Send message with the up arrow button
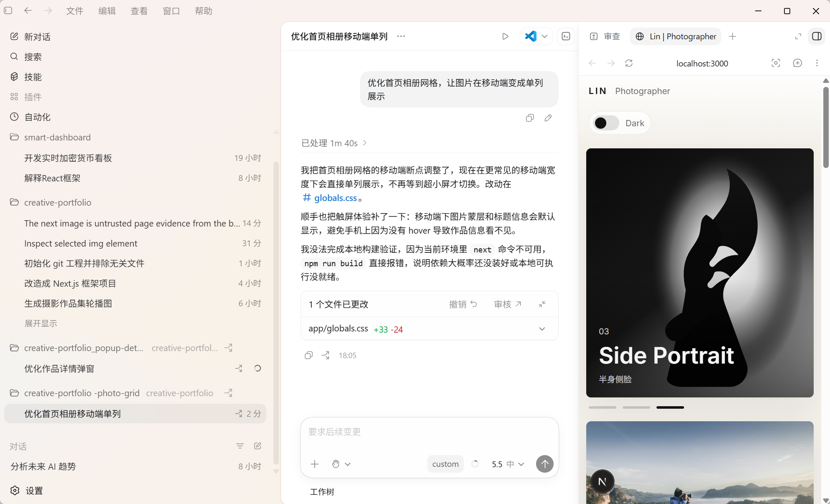 [x=545, y=464]
